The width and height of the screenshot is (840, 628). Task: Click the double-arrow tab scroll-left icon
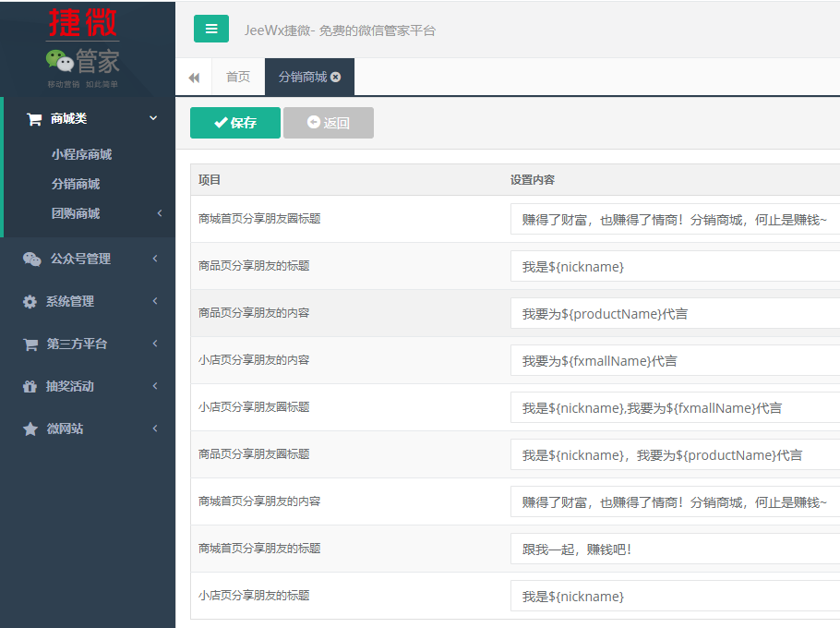(x=194, y=78)
